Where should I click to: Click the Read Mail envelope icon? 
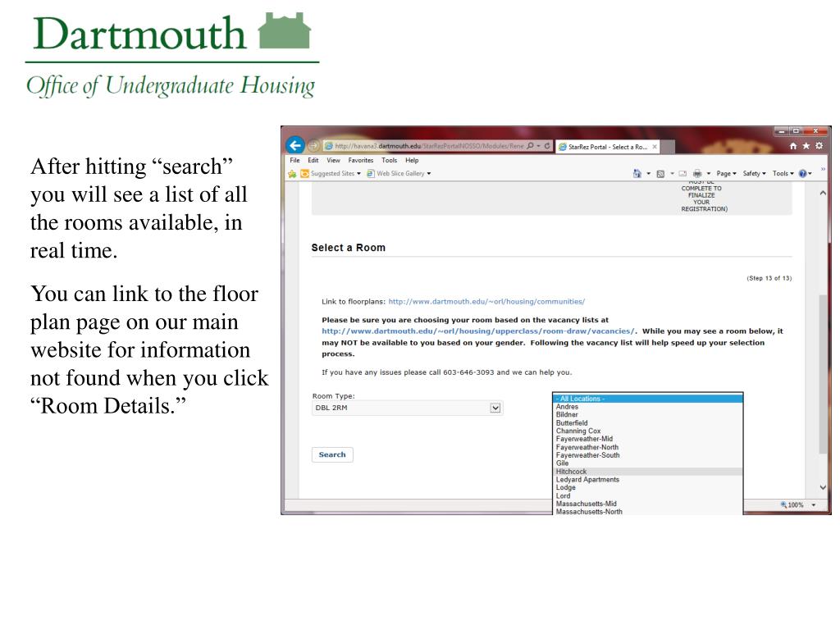click(682, 174)
